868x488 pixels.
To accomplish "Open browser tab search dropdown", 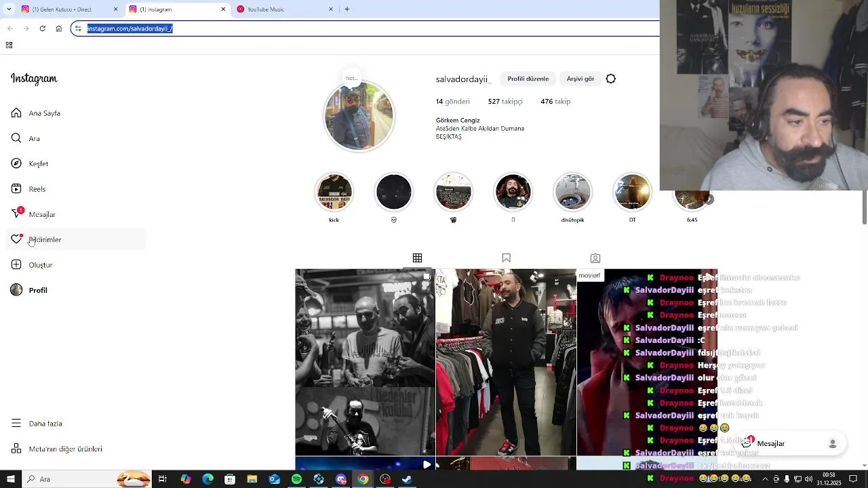I will click(x=9, y=9).
